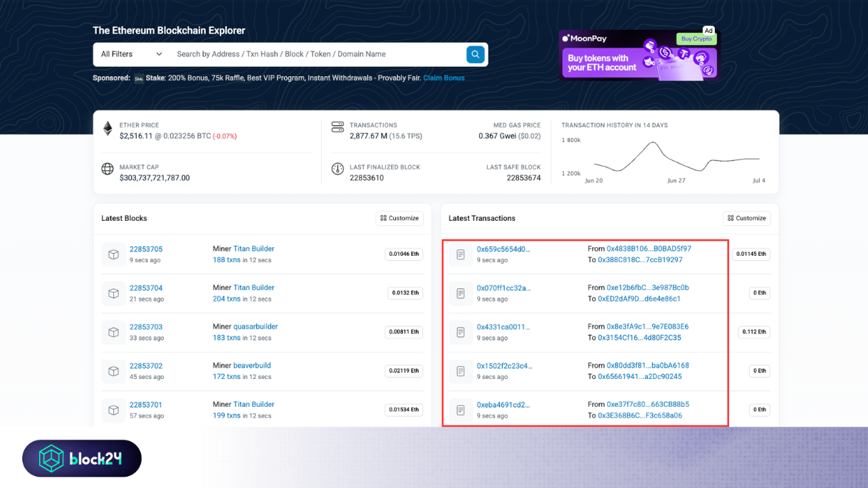Click the blue search magnifier button
The height and width of the screenshot is (488, 868).
pyautogui.click(x=475, y=54)
